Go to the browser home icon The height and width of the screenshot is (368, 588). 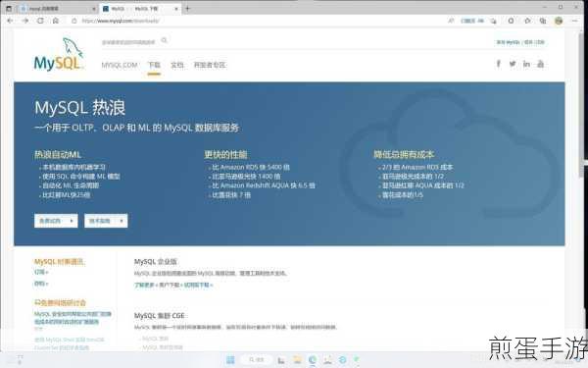56,21
